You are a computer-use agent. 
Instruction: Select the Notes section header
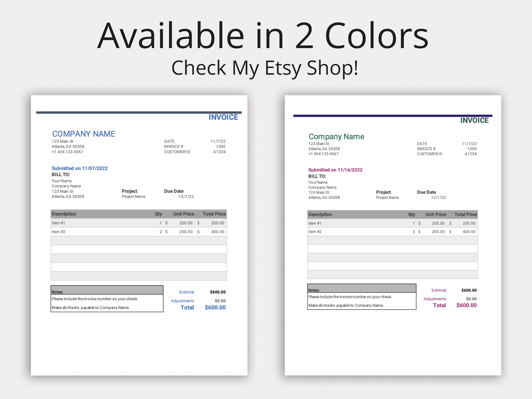[x=58, y=292]
